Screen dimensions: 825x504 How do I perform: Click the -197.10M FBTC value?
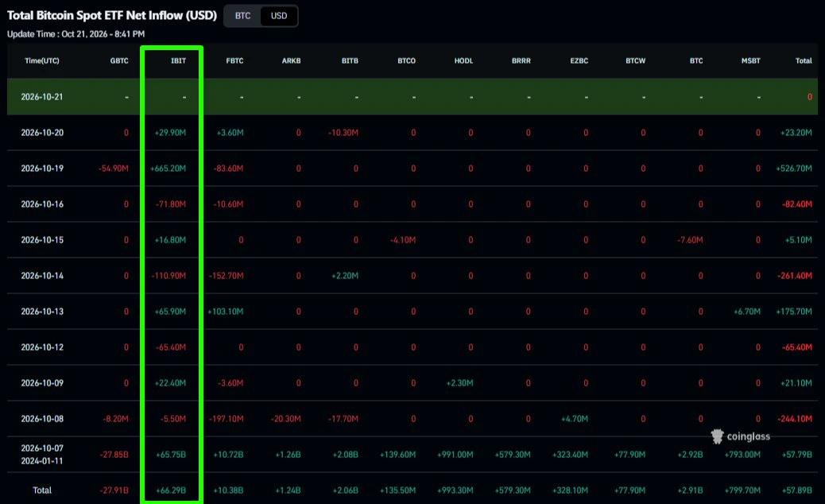(x=227, y=419)
